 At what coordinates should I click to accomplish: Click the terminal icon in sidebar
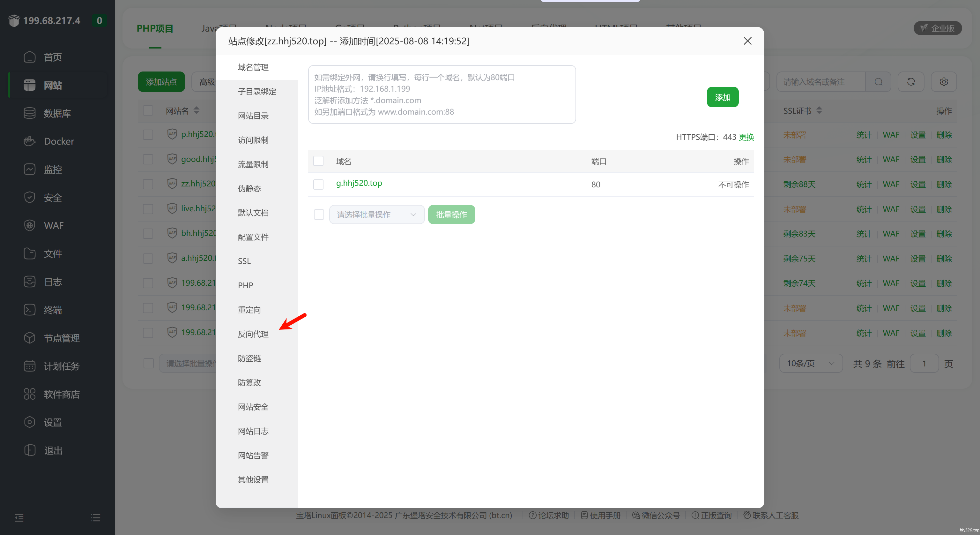click(x=29, y=310)
